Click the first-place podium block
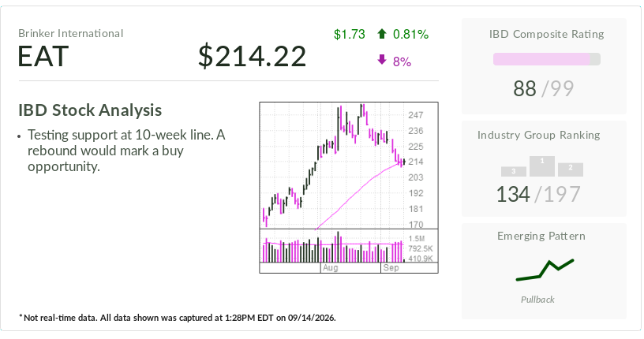Image resolution: width=644 pixels, height=339 pixels. coord(542,166)
